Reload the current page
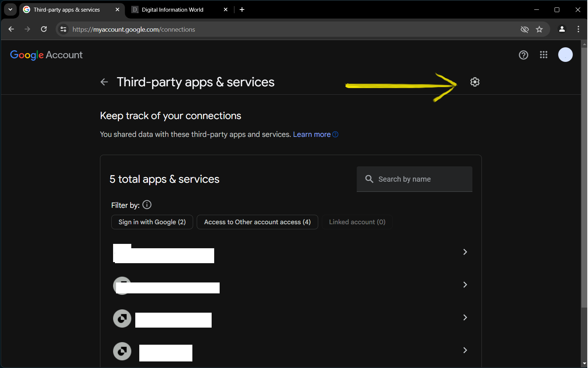The image size is (588, 368). coord(44,29)
